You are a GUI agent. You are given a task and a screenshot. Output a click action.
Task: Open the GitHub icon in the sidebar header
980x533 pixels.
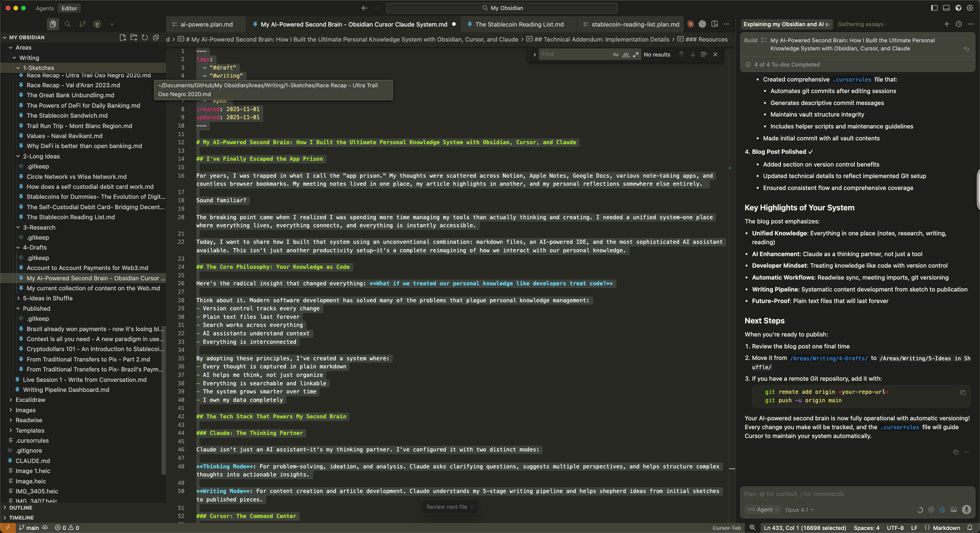point(97,24)
